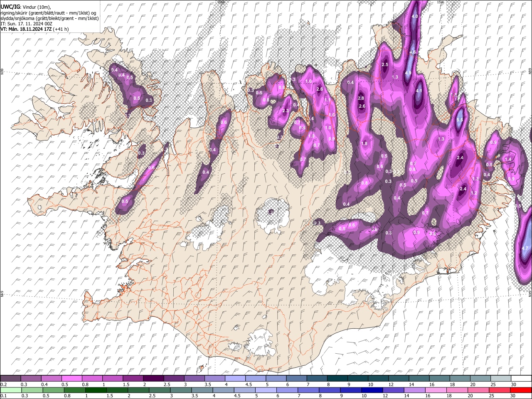The image size is (532, 399).
Task: Click the 'IT: Sun. 17. 11. 2024 00Z' line
Action: tap(26, 24)
